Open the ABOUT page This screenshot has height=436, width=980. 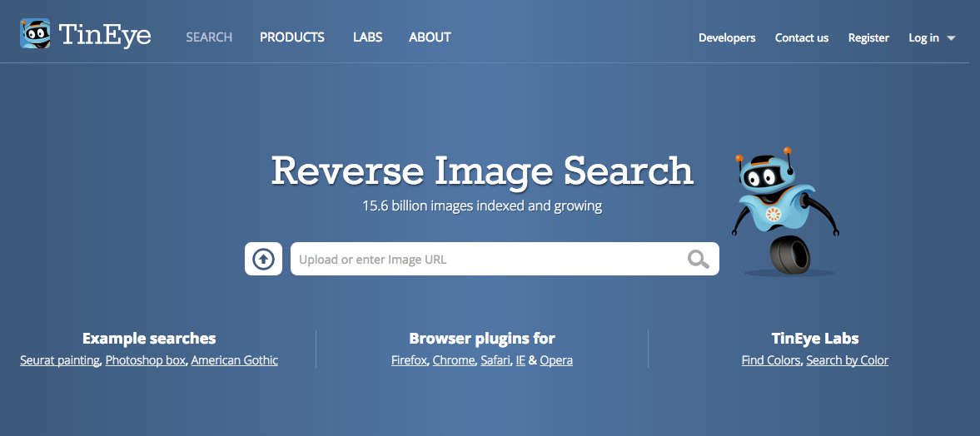click(x=430, y=37)
